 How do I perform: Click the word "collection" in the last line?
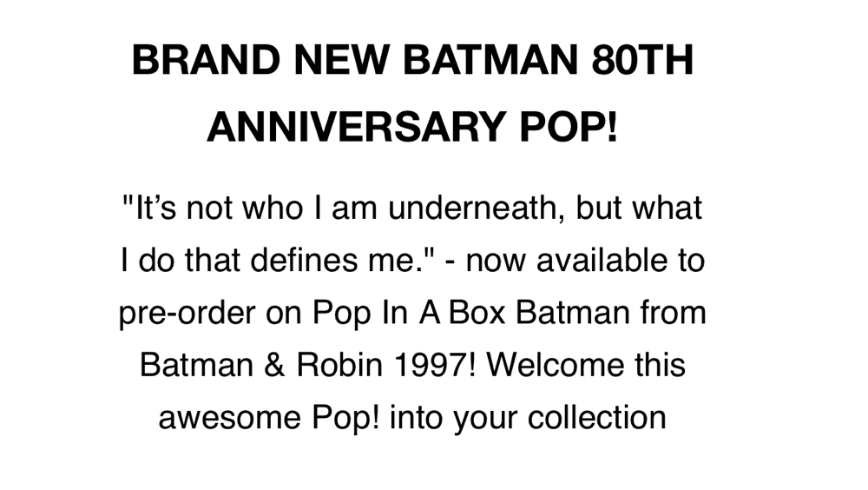[x=597, y=417]
